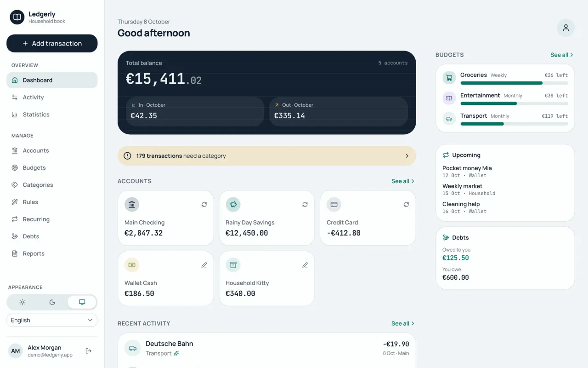Image resolution: width=588 pixels, height=368 pixels.
Task: Open See all for Accounts
Action: point(403,181)
